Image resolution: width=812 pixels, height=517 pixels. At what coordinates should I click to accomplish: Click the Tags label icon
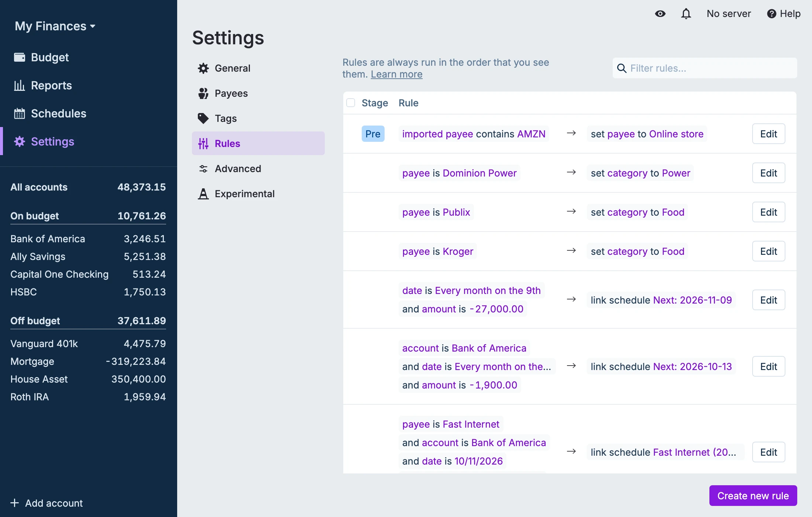click(203, 119)
